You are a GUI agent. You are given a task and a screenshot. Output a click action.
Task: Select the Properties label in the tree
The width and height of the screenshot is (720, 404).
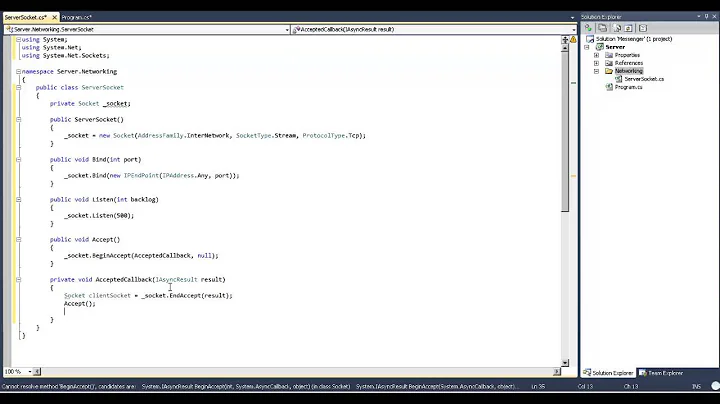[627, 55]
